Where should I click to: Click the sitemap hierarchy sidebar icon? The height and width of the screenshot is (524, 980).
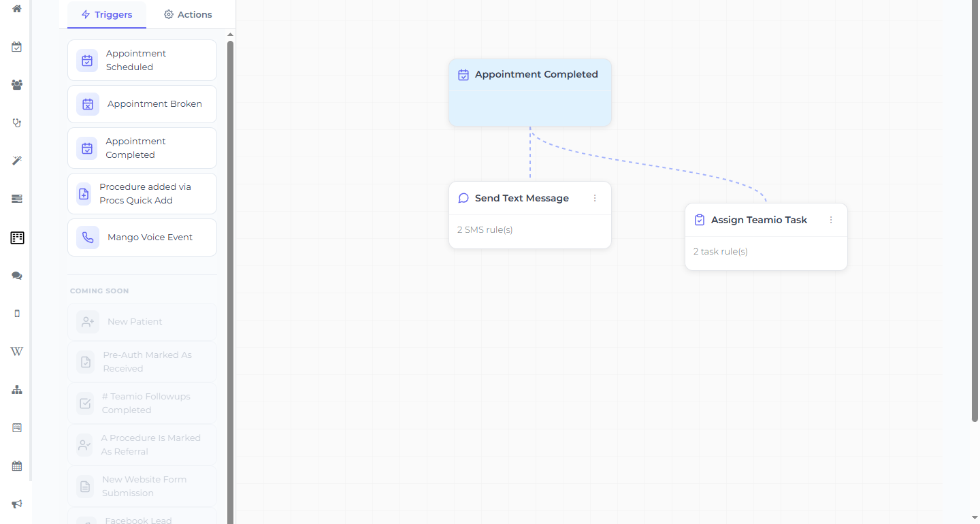[x=17, y=390]
